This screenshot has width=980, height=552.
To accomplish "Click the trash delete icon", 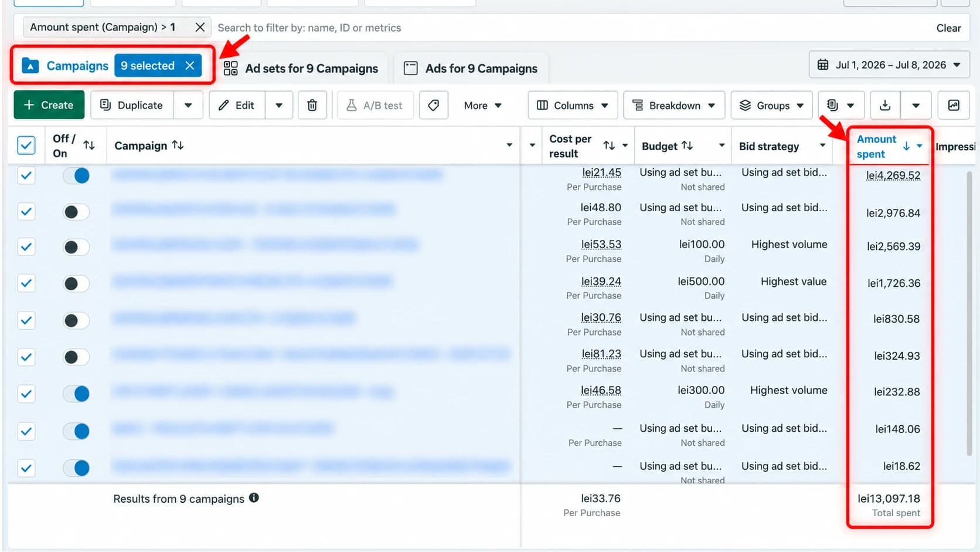I will click(x=312, y=105).
